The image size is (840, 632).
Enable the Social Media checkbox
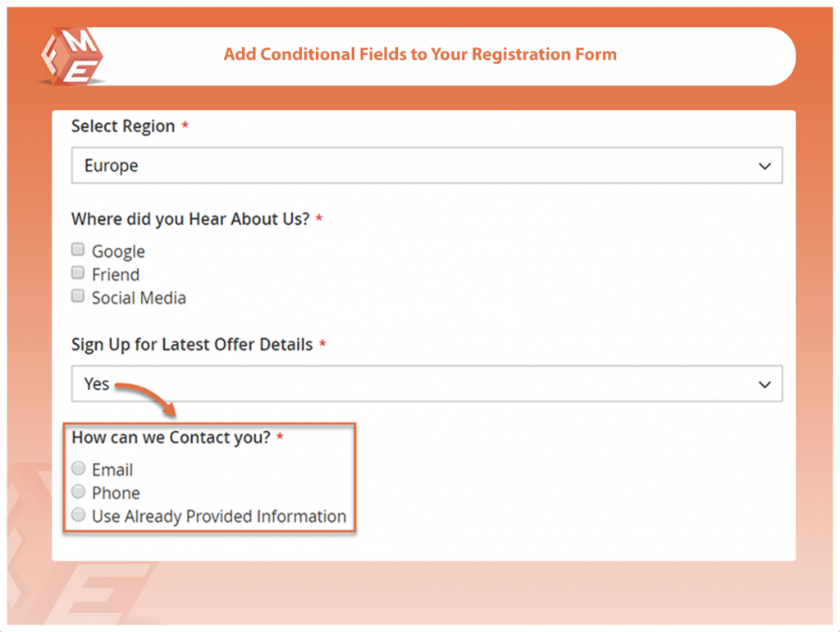[x=78, y=296]
